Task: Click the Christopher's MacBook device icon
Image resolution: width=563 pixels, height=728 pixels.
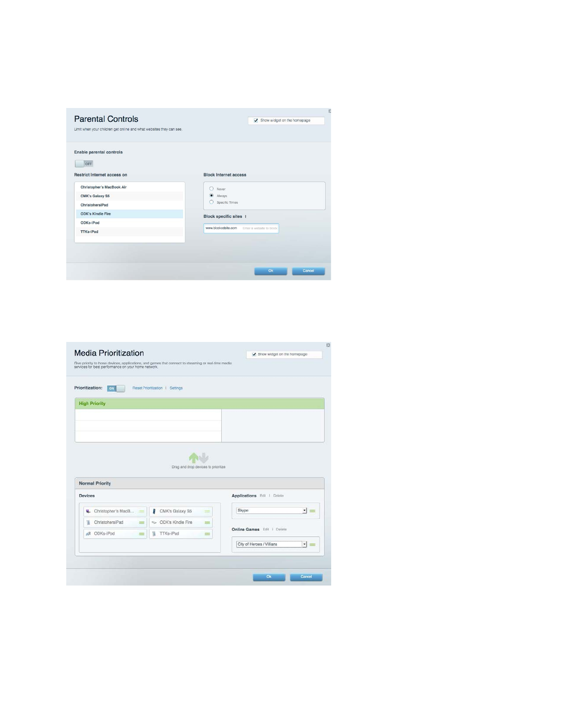Action: pos(88,511)
